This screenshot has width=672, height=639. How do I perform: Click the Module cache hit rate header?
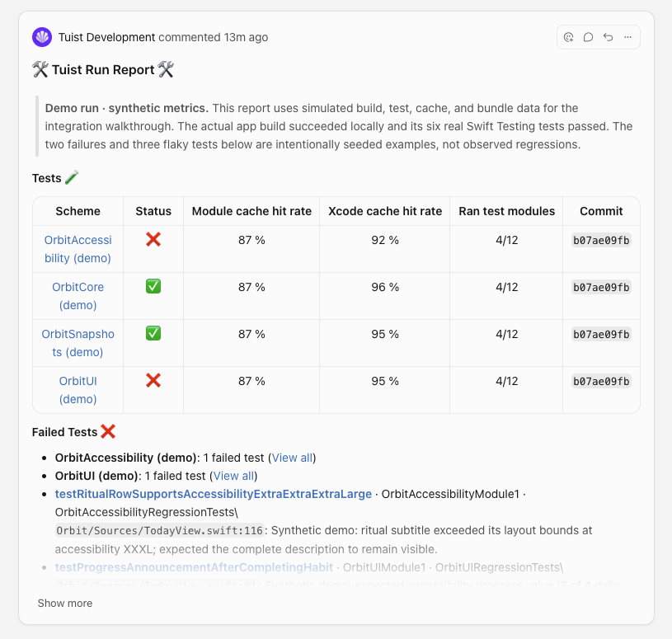(251, 211)
